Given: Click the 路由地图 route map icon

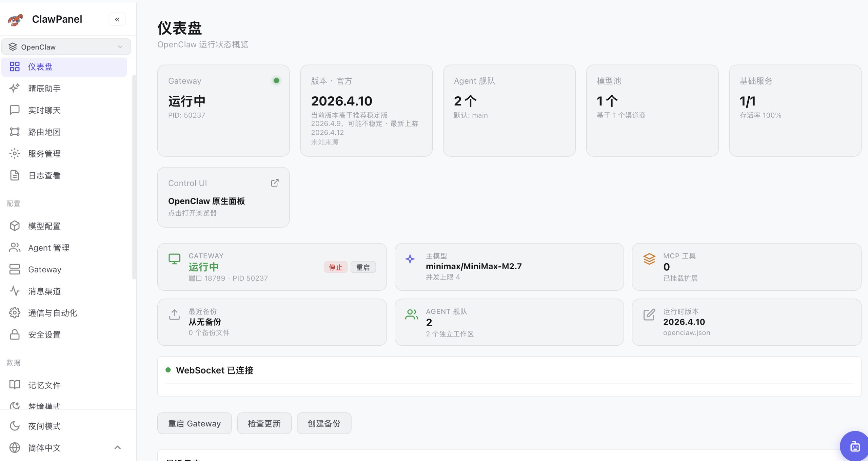Looking at the screenshot, I should [x=15, y=132].
